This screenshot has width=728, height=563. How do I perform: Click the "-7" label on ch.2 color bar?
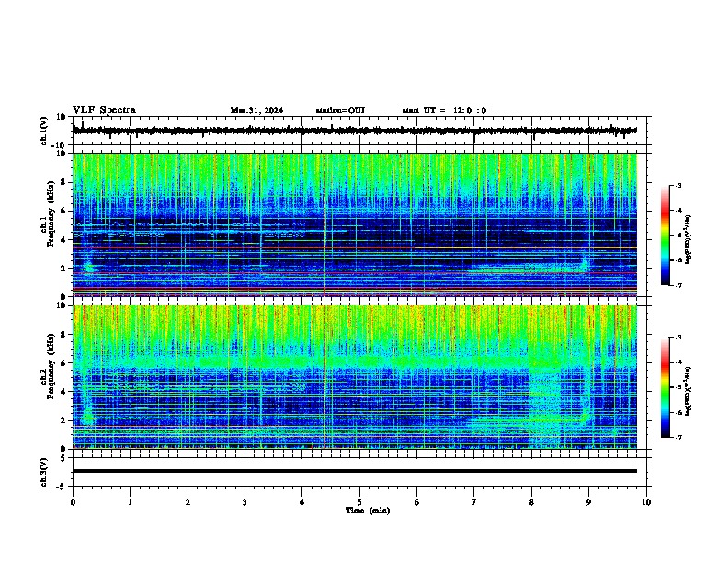click(677, 437)
